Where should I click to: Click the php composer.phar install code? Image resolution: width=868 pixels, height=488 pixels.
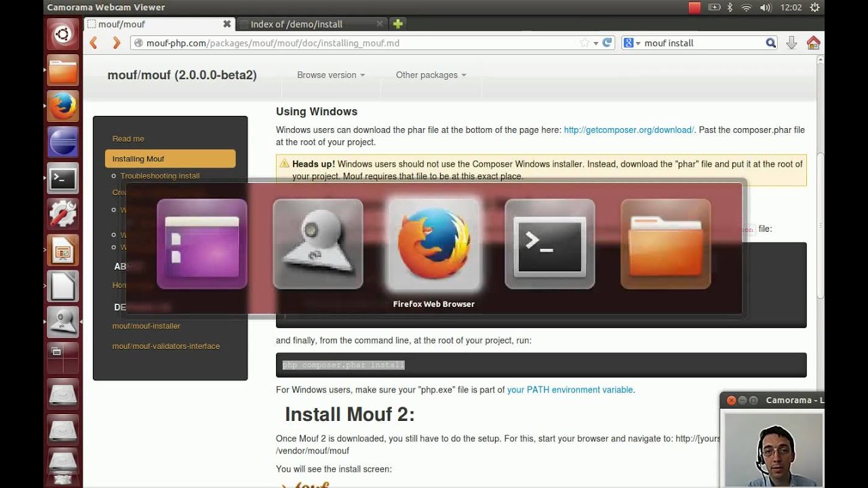click(343, 365)
